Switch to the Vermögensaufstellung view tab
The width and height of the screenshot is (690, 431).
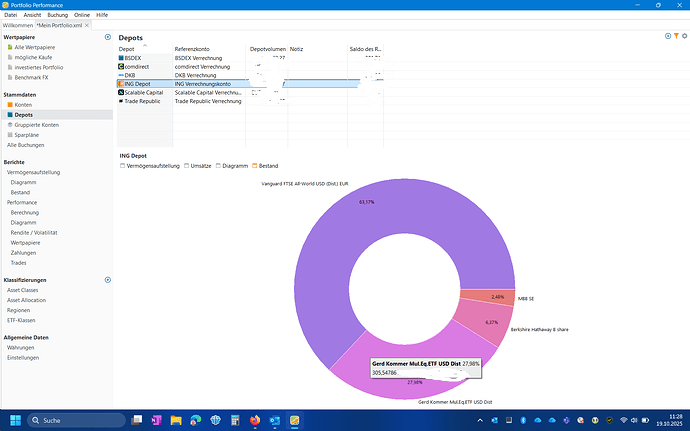[x=153, y=165]
